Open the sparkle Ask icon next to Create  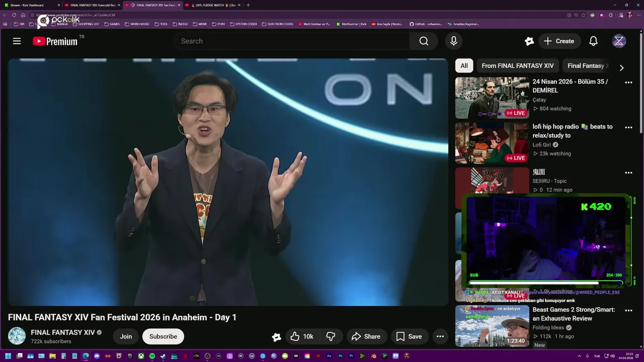coord(529,41)
